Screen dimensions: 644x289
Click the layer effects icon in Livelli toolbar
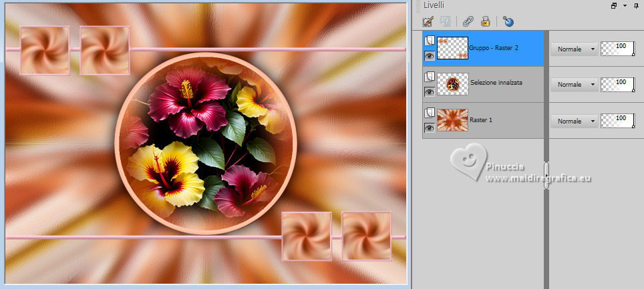445,21
